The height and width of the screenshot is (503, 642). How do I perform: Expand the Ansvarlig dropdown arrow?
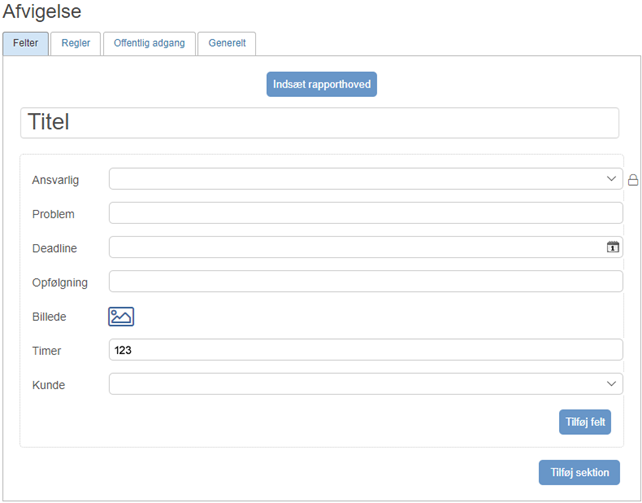tap(611, 178)
